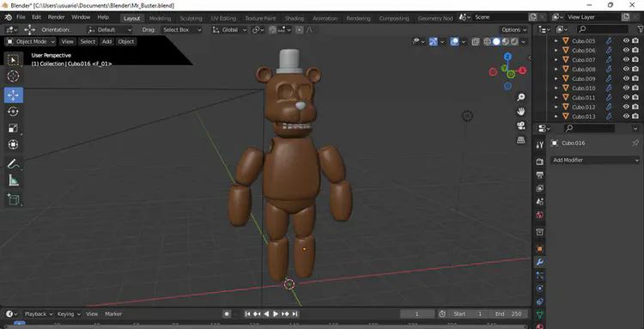Switch to material preview shading
The image size is (644, 329).
pos(506,41)
